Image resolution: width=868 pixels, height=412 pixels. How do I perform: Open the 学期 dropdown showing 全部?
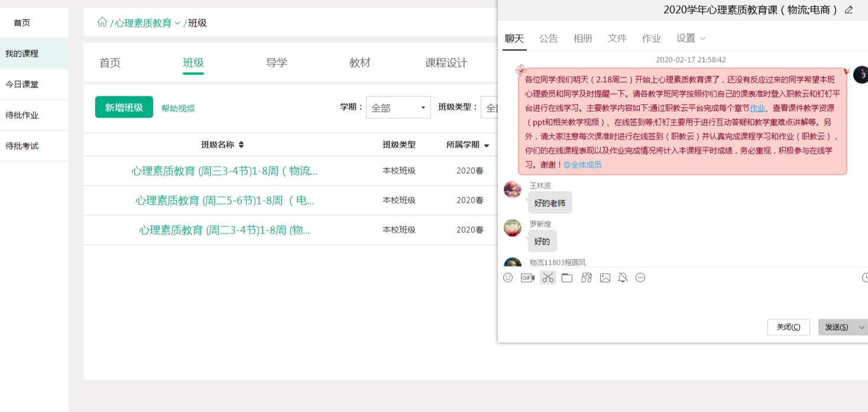[398, 108]
